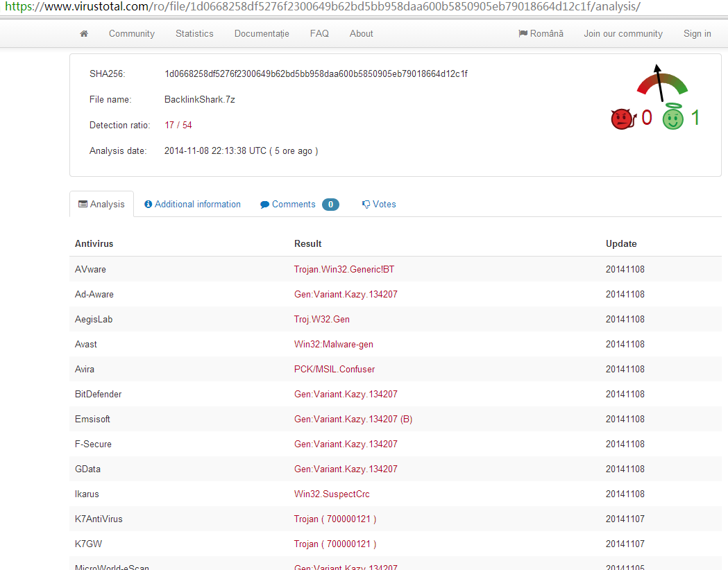Screen dimensions: 728x570
Task: Click the Avast result Win32:Malware-gen
Action: [x=333, y=345]
